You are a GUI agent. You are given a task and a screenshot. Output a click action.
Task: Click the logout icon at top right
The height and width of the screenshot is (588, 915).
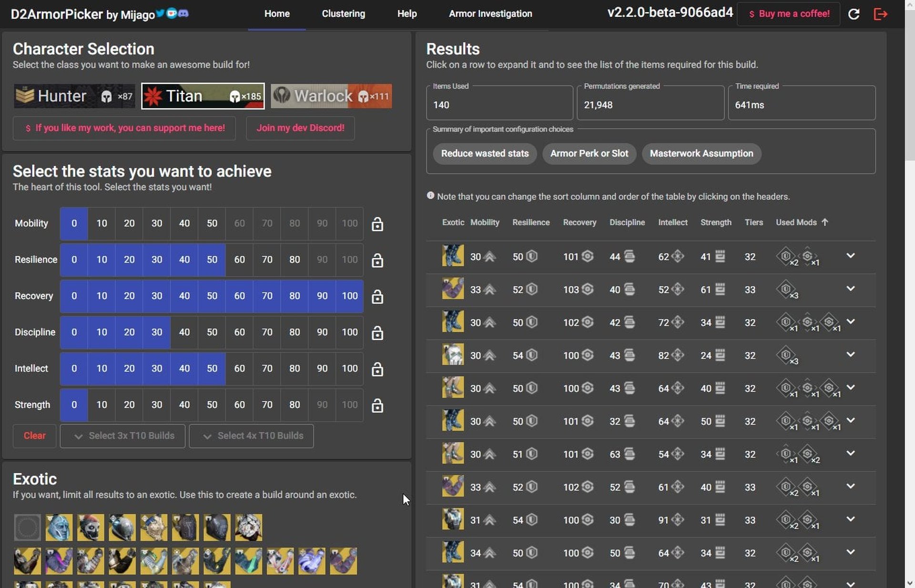[880, 14]
